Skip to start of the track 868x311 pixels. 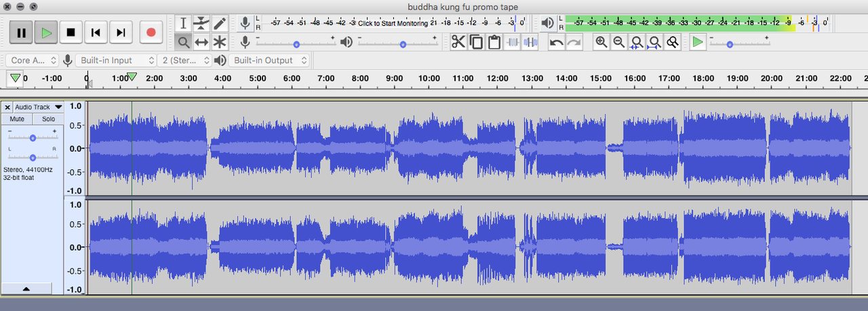click(x=96, y=32)
